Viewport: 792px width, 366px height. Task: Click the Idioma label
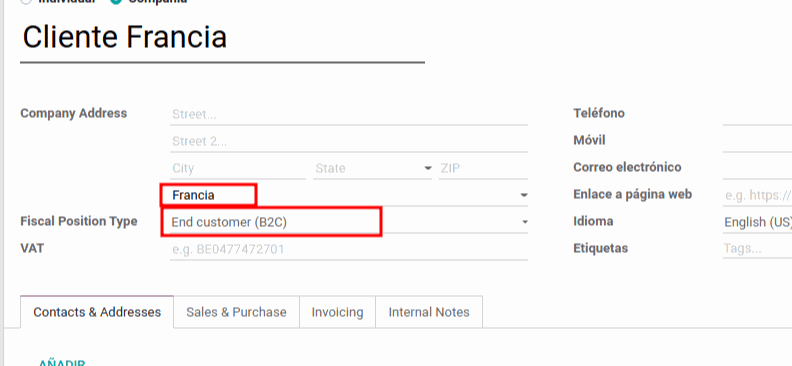click(x=593, y=221)
